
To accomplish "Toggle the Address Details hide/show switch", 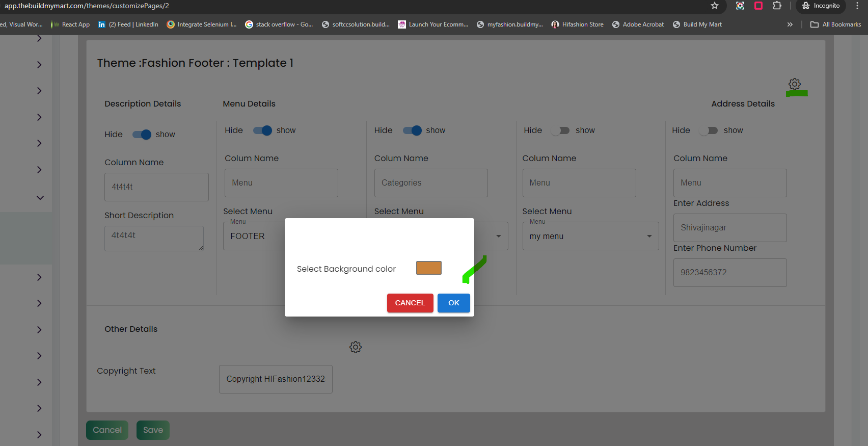I will click(709, 130).
